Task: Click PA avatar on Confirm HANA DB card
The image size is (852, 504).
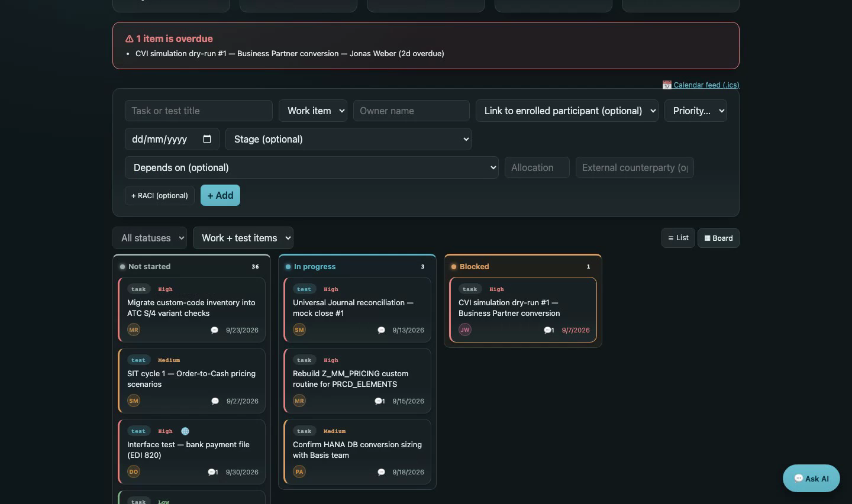Action: point(299,471)
